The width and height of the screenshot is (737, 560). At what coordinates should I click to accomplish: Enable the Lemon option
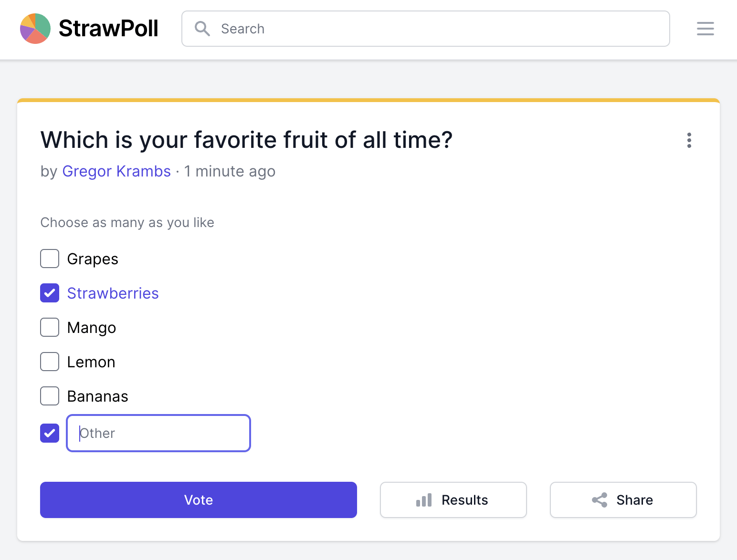tap(49, 362)
